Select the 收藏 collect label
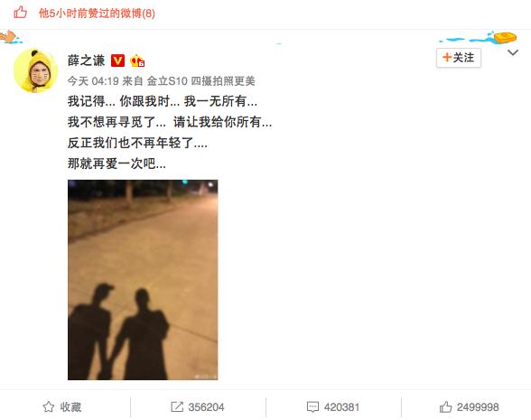This screenshot has height=420, width=531. 70,406
